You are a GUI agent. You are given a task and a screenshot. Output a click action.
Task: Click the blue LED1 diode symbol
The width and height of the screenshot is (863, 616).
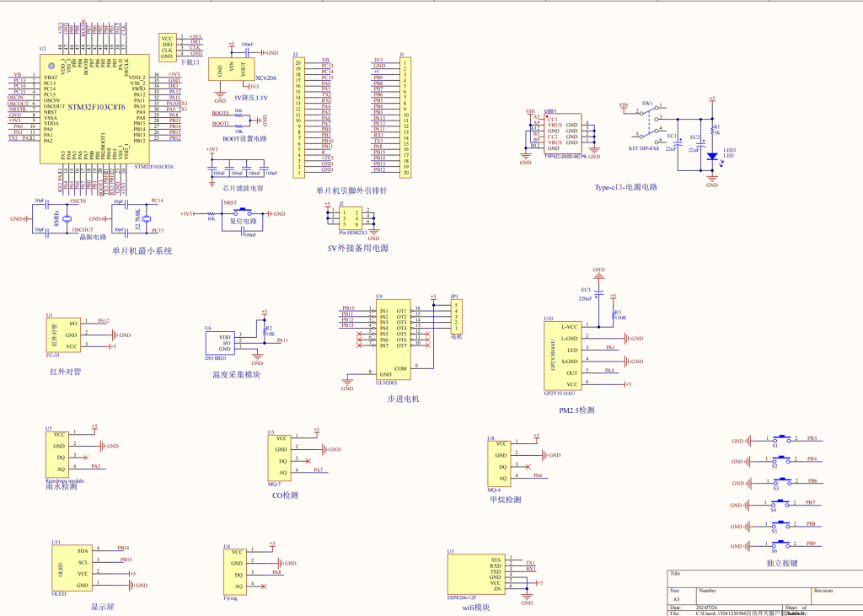[x=711, y=156]
